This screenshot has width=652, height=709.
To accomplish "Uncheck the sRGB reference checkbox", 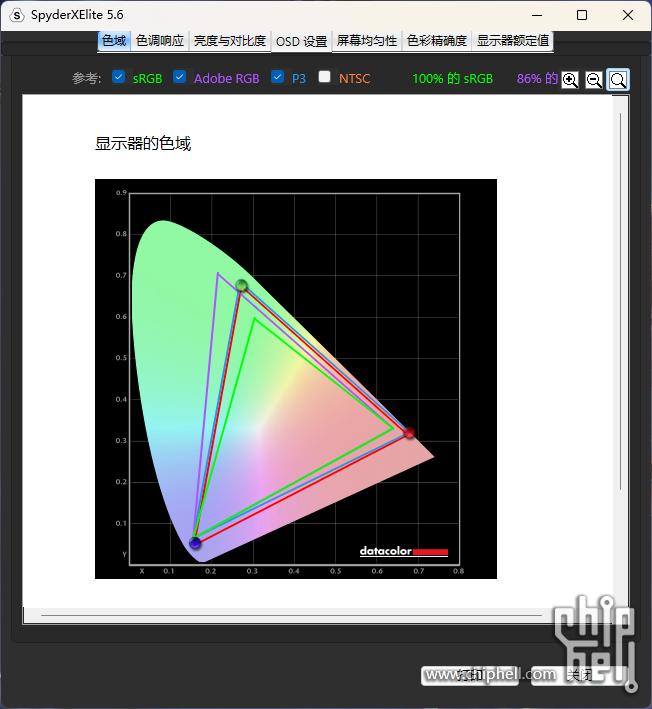I will click(x=118, y=77).
